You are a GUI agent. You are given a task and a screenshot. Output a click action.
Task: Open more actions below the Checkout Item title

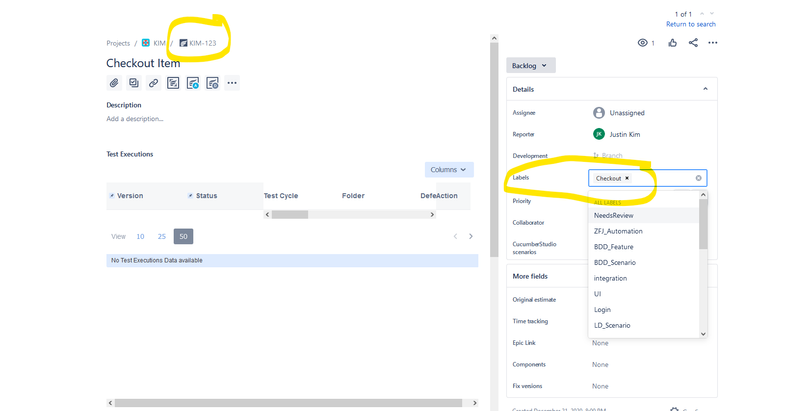click(x=232, y=83)
